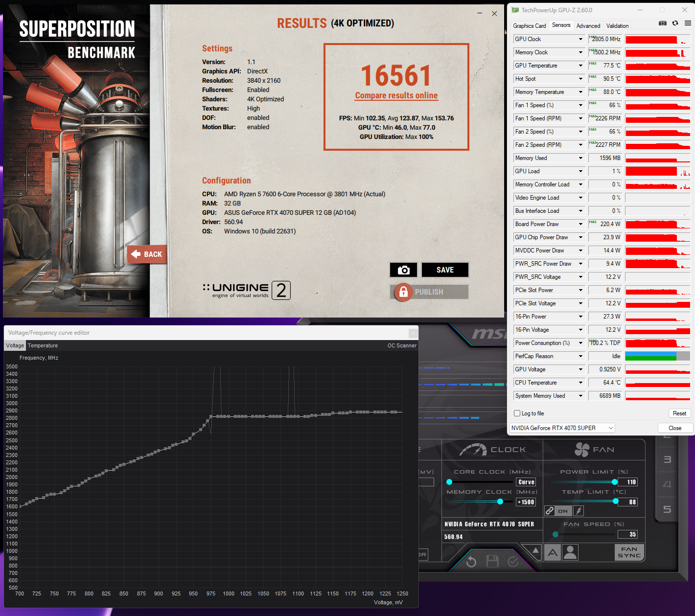The width and height of the screenshot is (695, 616).
Task: Open the Board Power Draw dropdown
Action: tap(581, 224)
